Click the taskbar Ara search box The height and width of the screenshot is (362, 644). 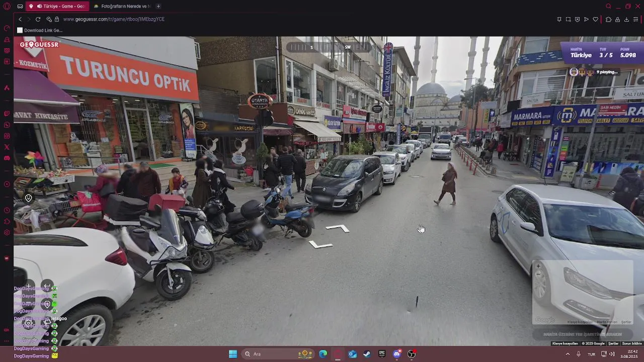[x=278, y=354]
